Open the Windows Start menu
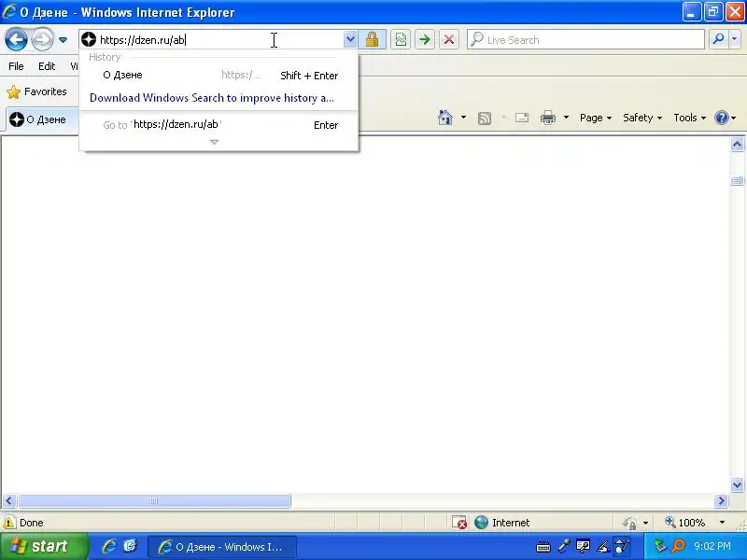This screenshot has height=560, width=747. pyautogui.click(x=44, y=546)
